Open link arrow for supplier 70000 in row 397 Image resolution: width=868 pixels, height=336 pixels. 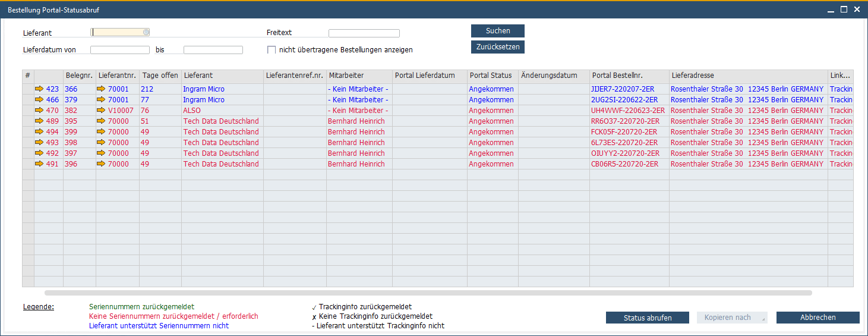click(101, 153)
